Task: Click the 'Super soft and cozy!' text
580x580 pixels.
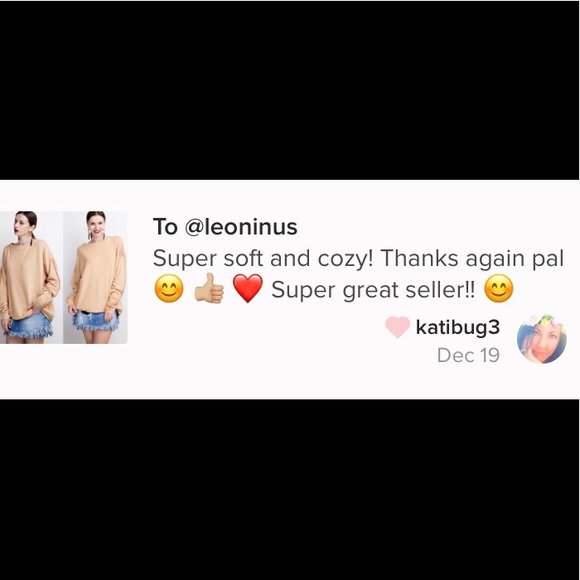Action: [263, 258]
